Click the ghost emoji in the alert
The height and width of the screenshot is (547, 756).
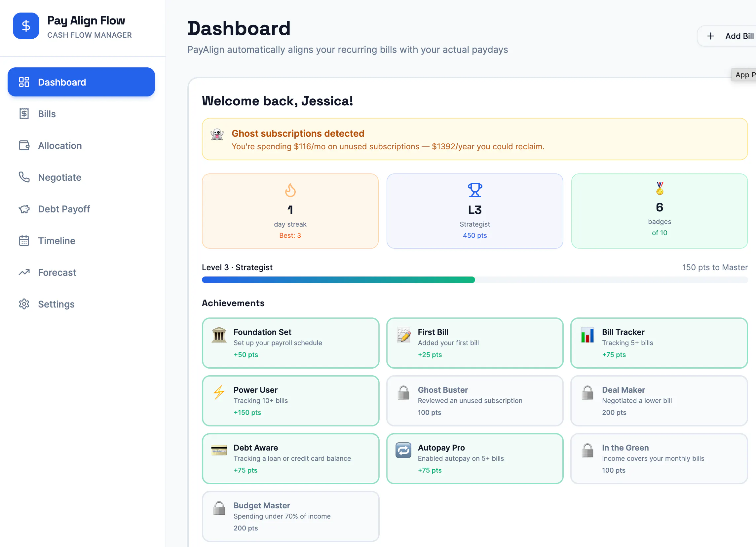(x=217, y=134)
